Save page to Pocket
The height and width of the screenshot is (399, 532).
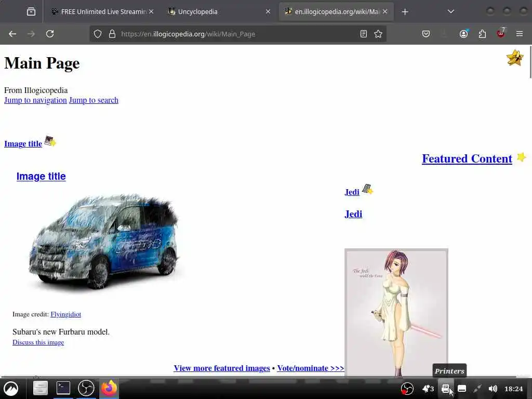(426, 34)
